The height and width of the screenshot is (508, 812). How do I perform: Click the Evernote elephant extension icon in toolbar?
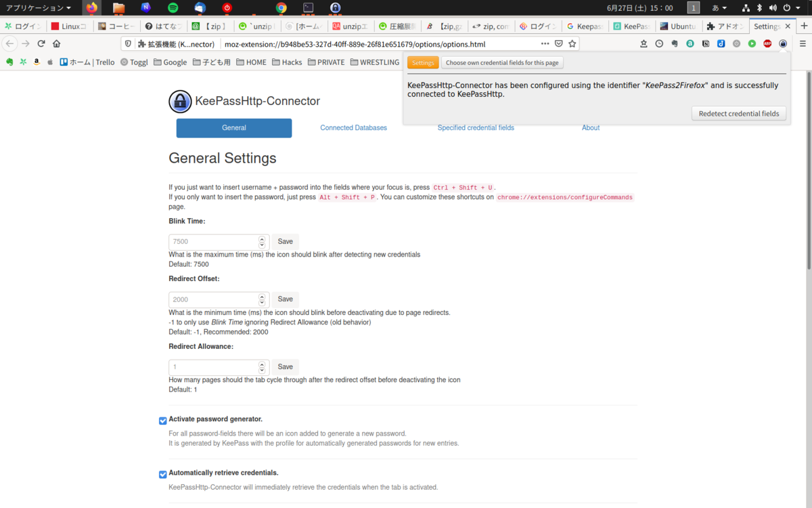[675, 43]
